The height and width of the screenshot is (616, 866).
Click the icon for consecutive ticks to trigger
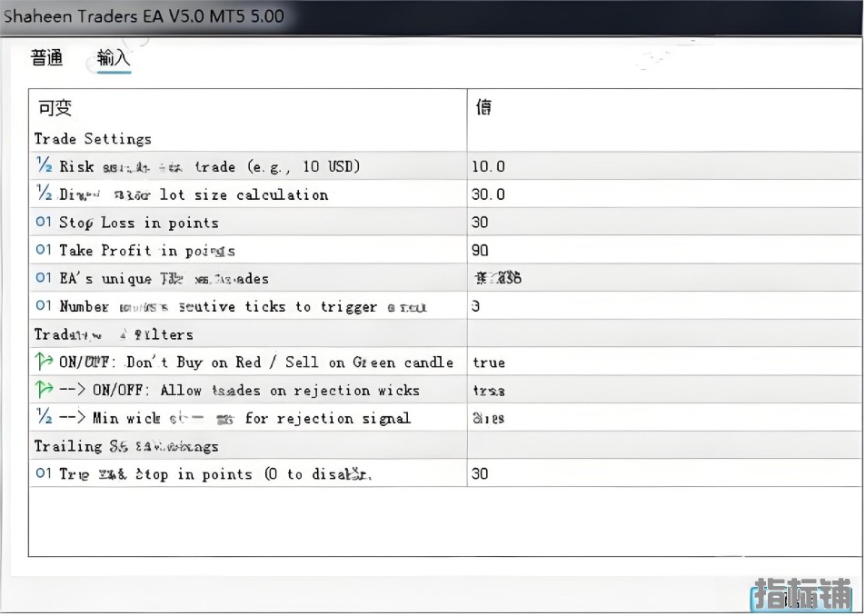[x=44, y=306]
